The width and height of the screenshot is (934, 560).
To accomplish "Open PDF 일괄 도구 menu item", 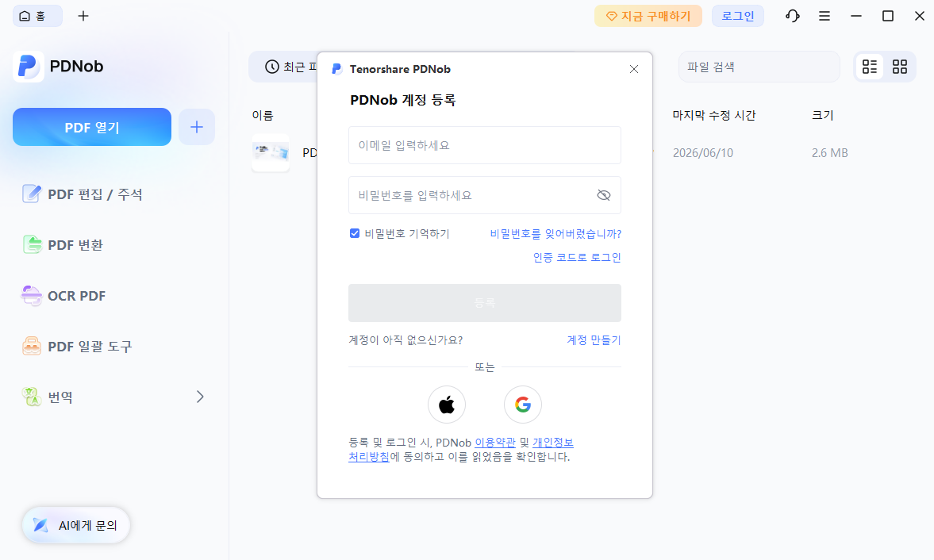I will click(77, 347).
